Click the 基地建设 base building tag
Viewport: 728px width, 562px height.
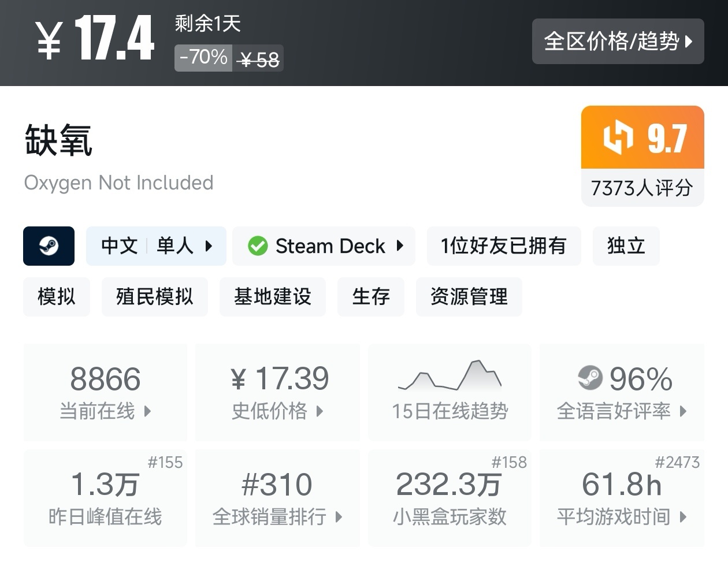(x=272, y=297)
